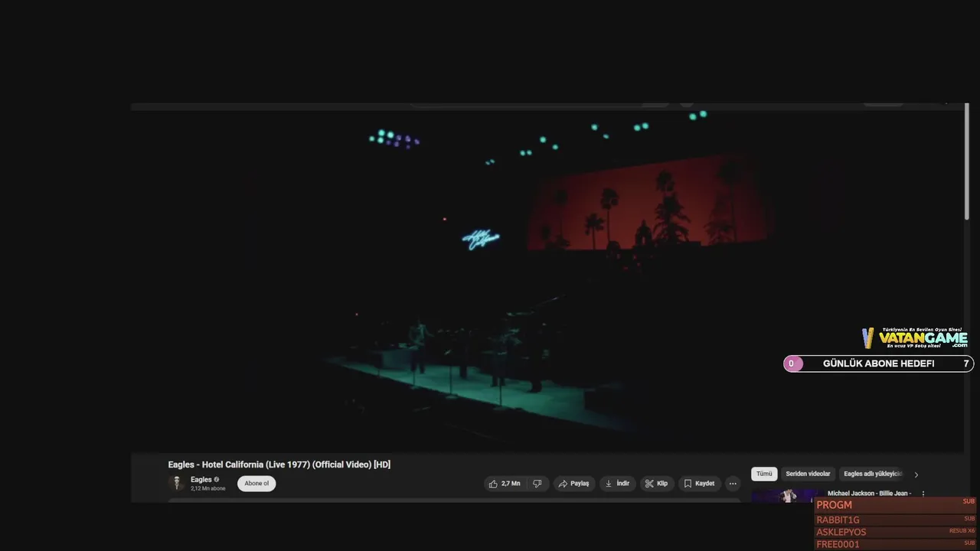Create a clip with Klip button
The image size is (980, 551).
(656, 484)
